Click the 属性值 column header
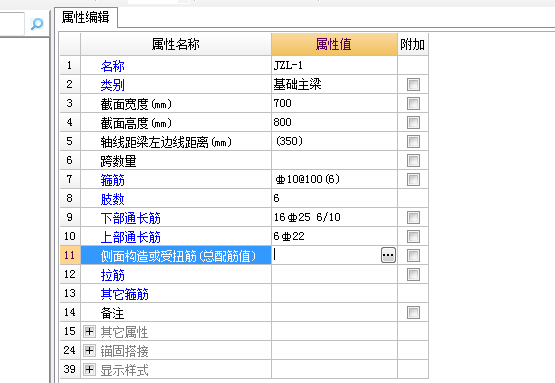555x383 pixels. pos(334,44)
